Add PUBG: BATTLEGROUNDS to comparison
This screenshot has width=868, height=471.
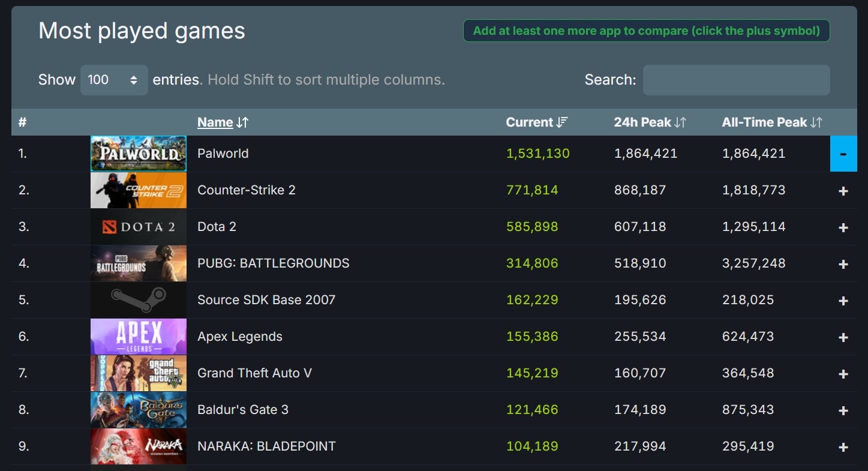click(843, 263)
